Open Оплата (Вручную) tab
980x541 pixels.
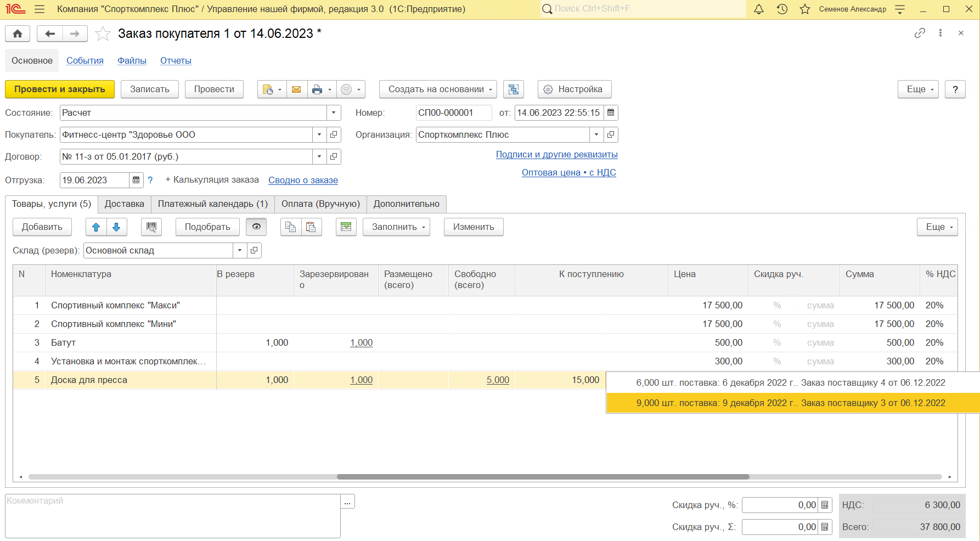click(x=320, y=204)
